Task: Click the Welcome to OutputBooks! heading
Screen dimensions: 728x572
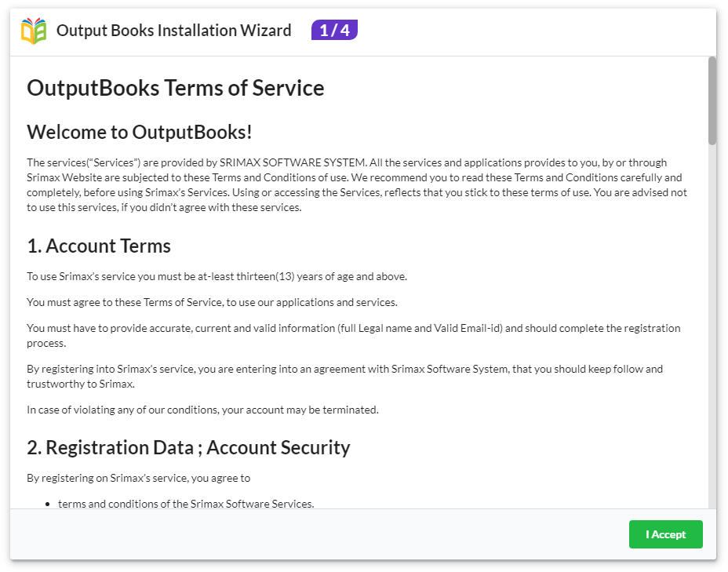Action: pos(140,133)
